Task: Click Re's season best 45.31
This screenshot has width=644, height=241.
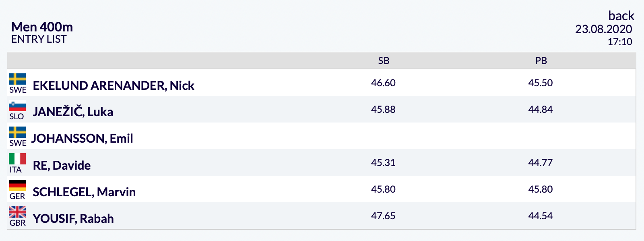Action: pos(383,162)
